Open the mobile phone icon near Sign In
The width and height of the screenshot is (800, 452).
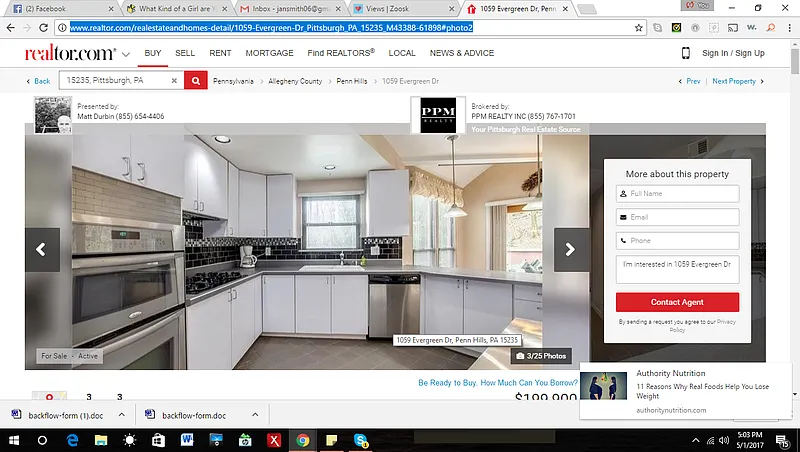tap(686, 53)
